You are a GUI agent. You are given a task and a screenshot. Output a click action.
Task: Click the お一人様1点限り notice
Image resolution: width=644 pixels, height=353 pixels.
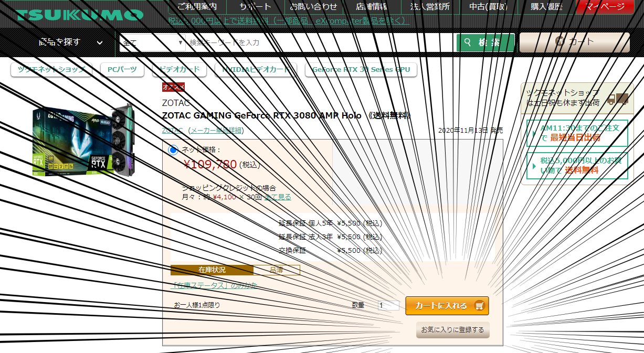(197, 305)
